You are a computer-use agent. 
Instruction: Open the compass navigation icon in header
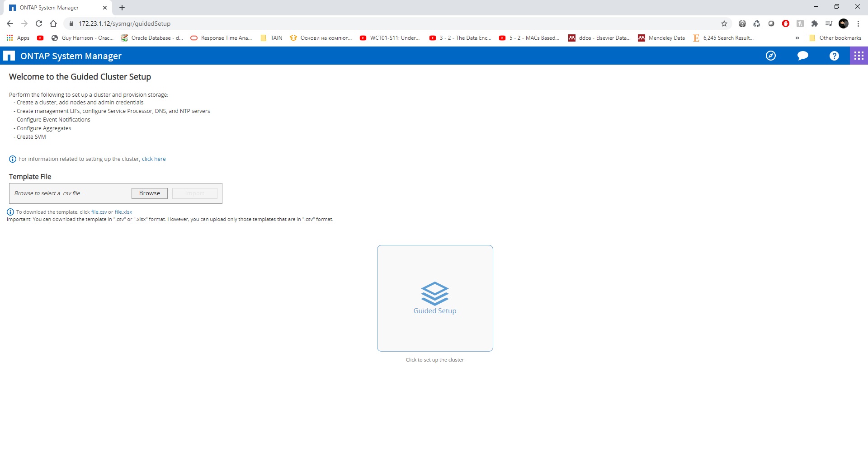(771, 56)
